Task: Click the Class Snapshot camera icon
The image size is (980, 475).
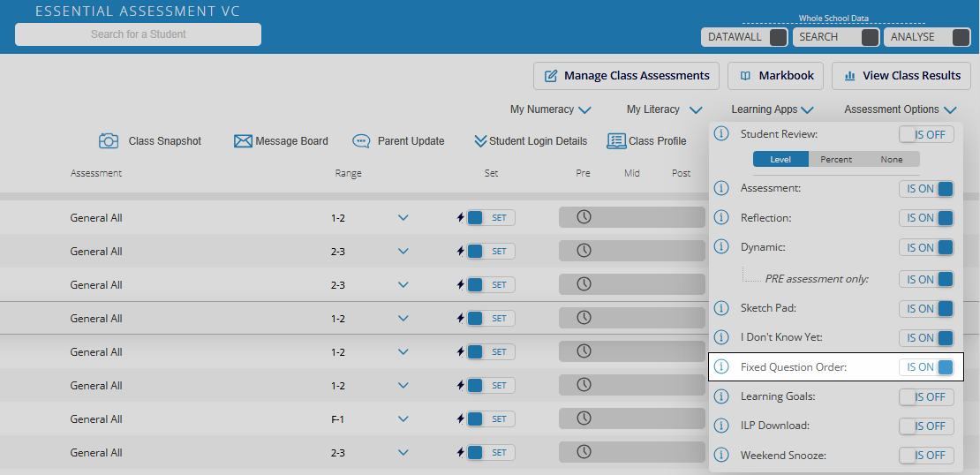Action: 109,141
